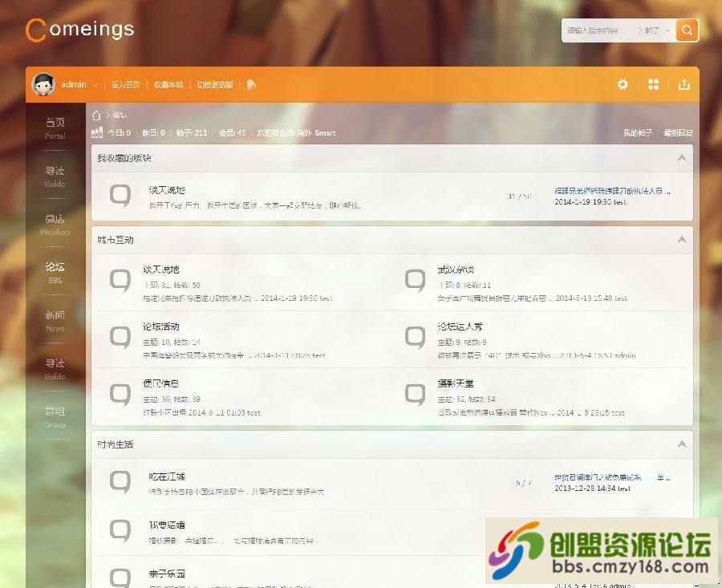Open 新闻 News in the sidebar

(55, 321)
